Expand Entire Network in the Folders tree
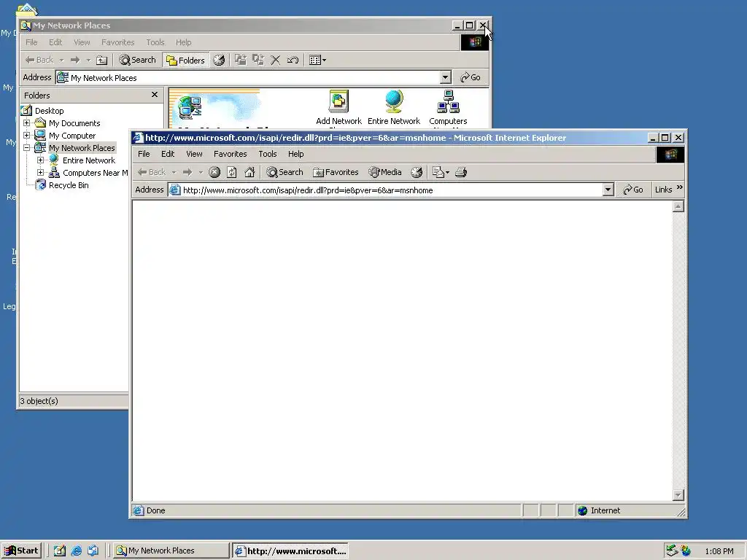 [x=41, y=160]
